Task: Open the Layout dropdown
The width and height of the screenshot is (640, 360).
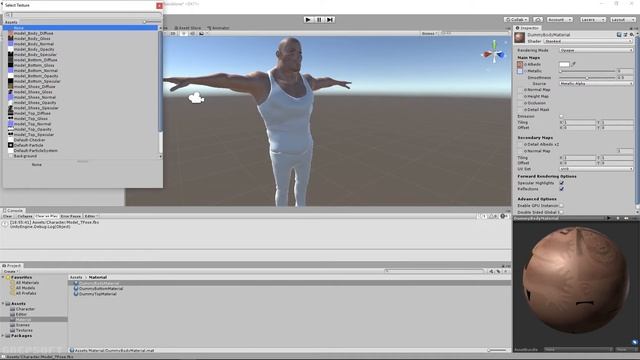Action: point(623,20)
